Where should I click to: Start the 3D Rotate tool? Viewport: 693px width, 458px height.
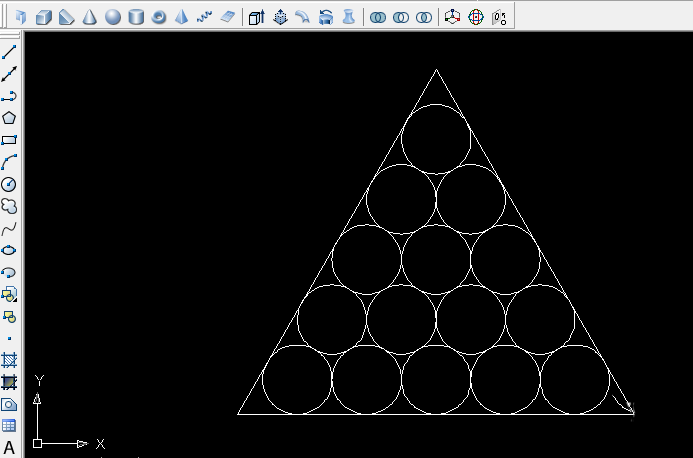point(476,17)
